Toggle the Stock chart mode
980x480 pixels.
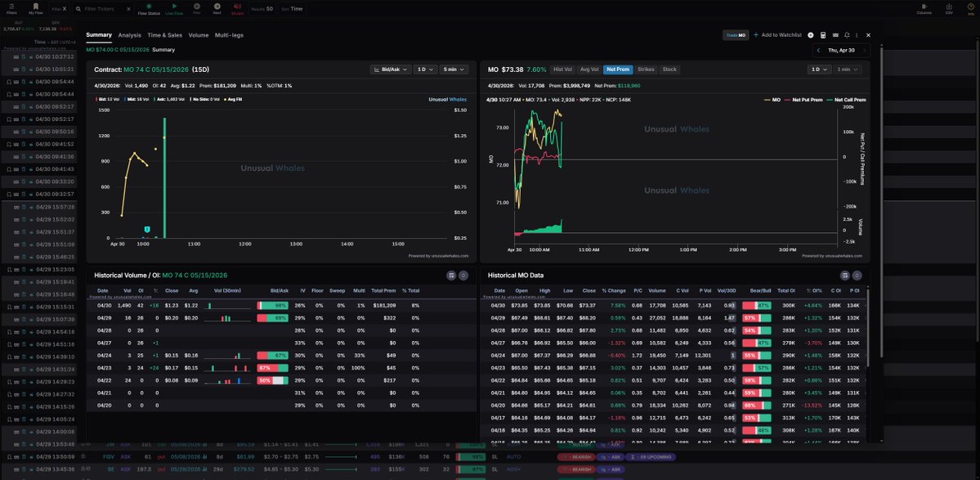(x=669, y=70)
